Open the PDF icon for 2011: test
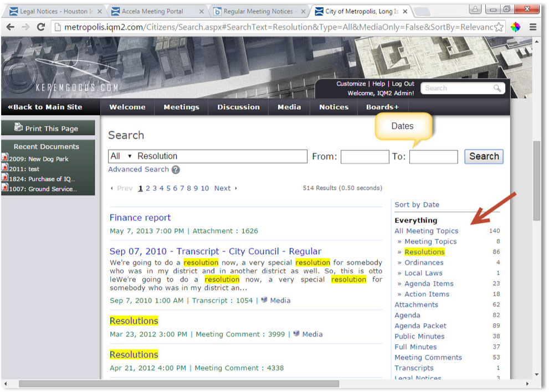This screenshot has width=549, height=392. coord(5,167)
